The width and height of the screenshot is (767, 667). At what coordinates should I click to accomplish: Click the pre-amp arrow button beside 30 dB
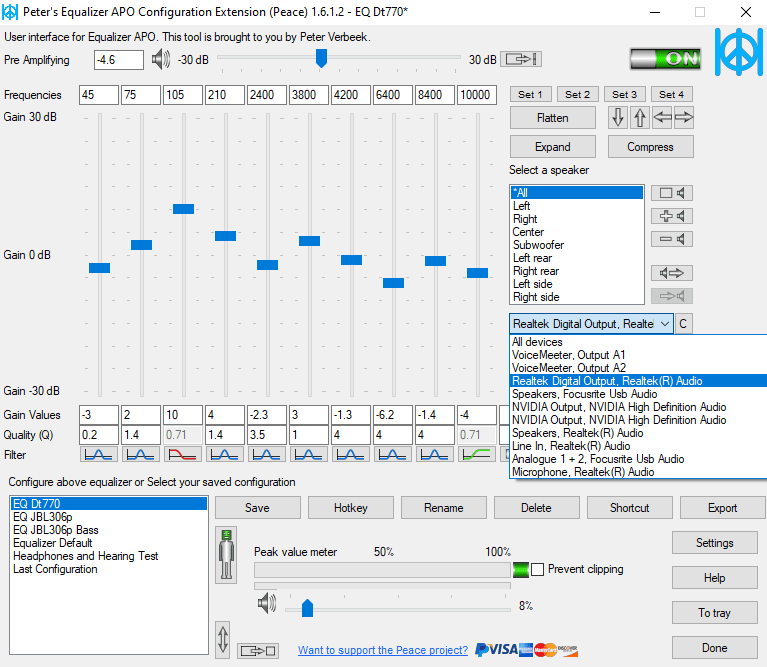[521, 59]
